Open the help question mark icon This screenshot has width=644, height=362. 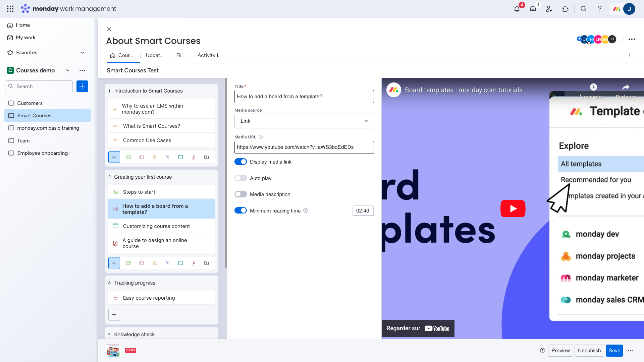click(x=600, y=9)
